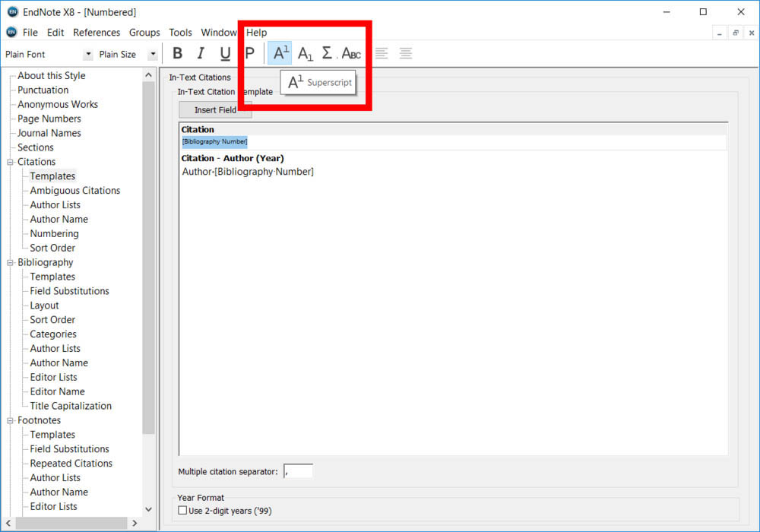Collapse the Citations tree node
Screen dimensions: 760x532
11,162
